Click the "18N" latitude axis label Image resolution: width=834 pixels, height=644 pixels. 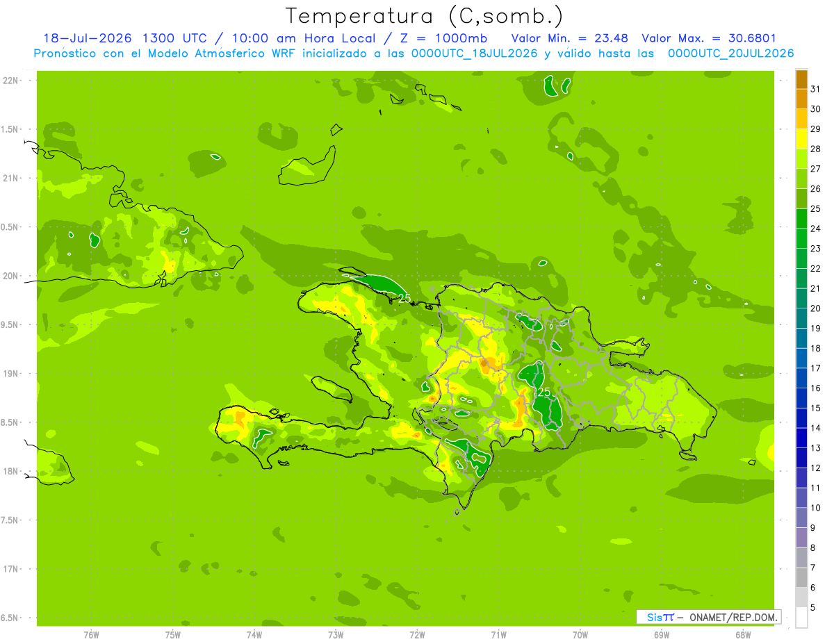click(10, 471)
